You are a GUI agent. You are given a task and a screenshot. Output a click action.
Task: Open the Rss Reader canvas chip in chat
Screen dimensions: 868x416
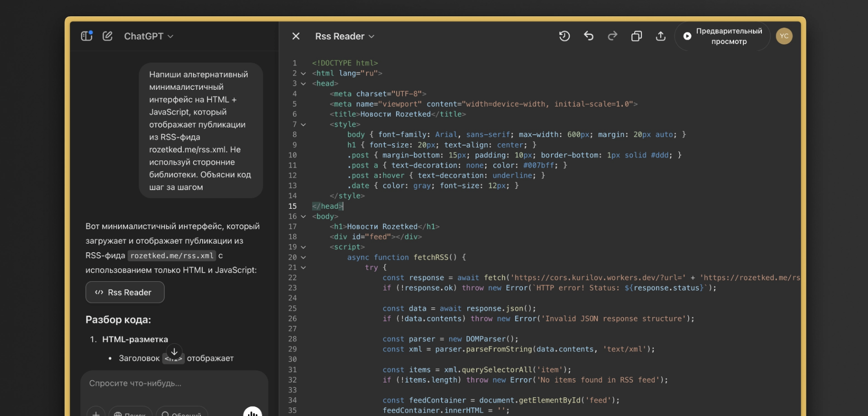pos(125,292)
